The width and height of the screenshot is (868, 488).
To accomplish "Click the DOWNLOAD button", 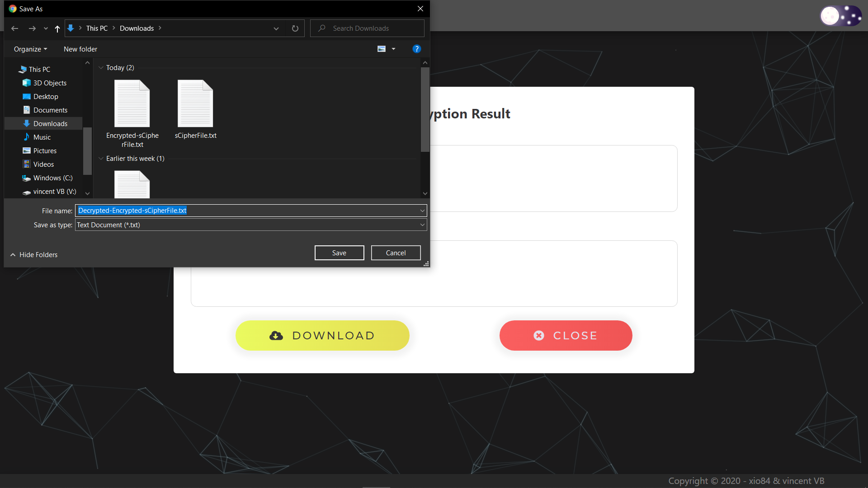I will pos(322,335).
